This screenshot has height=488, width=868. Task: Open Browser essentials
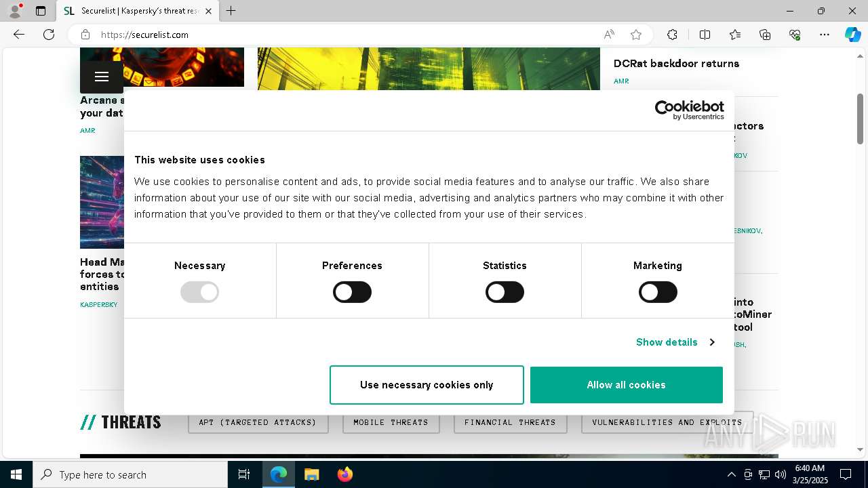coord(795,35)
